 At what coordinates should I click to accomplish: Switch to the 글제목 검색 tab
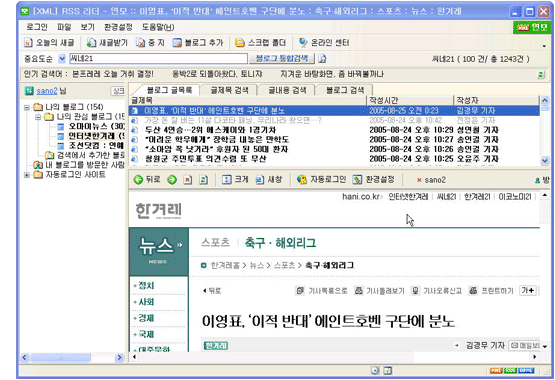point(229,90)
